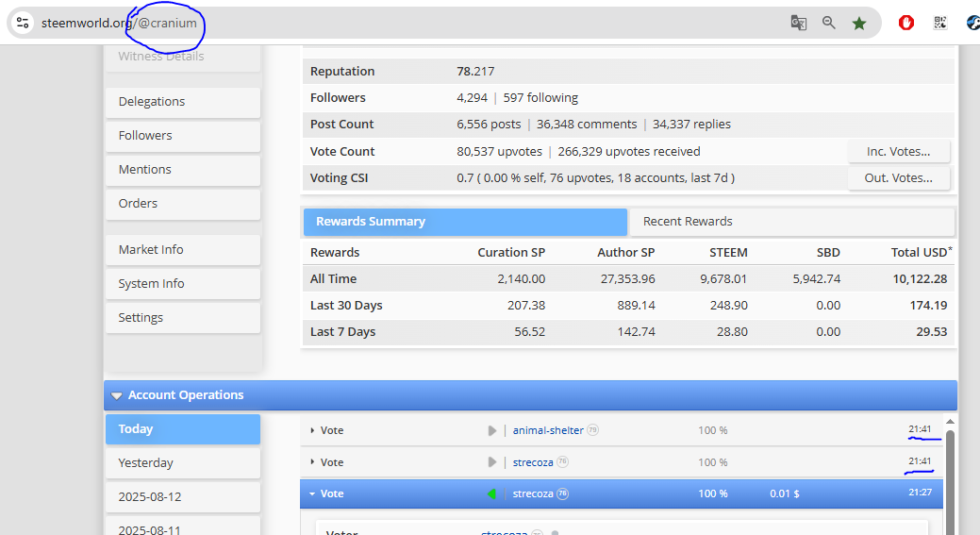Screen dimensions: 980x535
Task: Open strecoza link in the 21:41 row
Action: pyautogui.click(x=533, y=462)
